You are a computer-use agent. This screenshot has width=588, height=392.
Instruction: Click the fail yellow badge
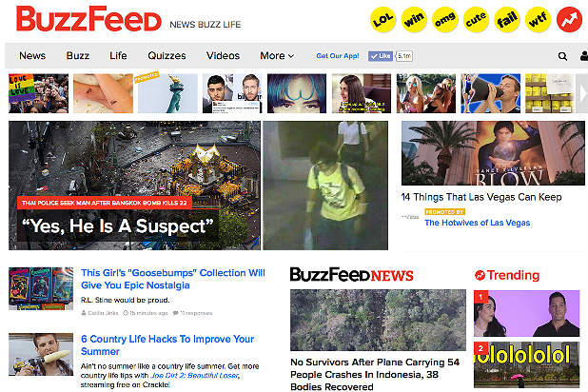(x=507, y=19)
